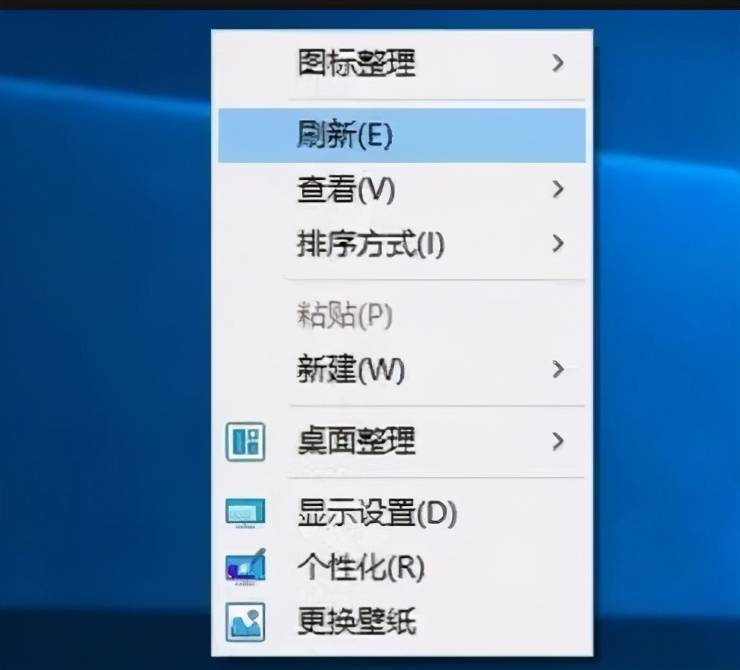
Task: Open the 新建(W) menu entry
Action: point(402,369)
